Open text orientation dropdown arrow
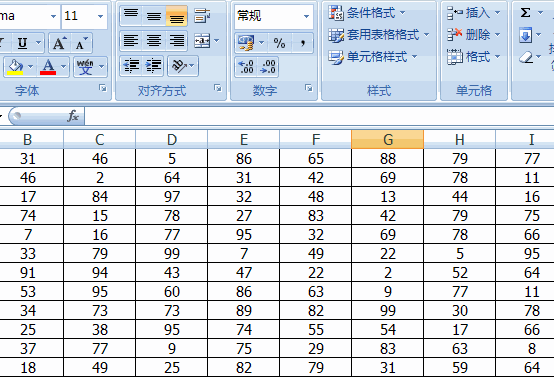 tap(192, 66)
